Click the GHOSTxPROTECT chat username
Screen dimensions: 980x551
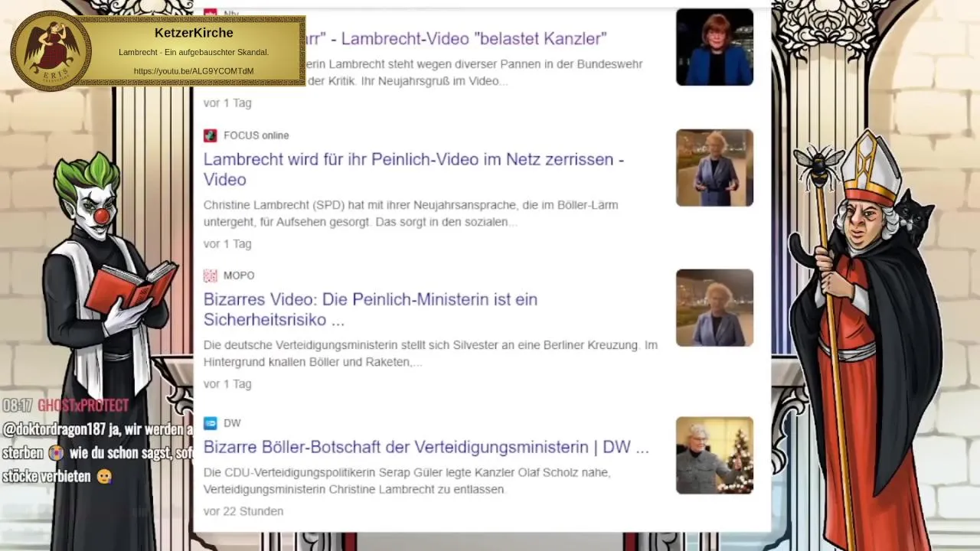(x=83, y=406)
